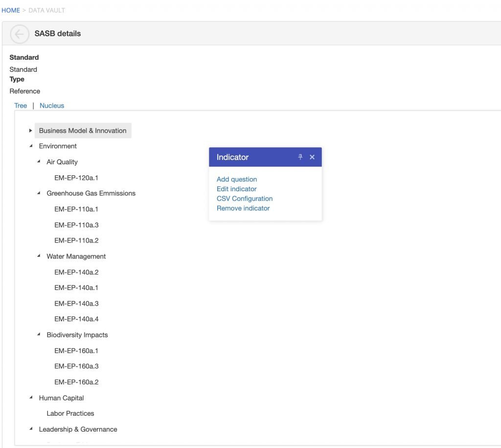
Task: Collapse the Biodiversity Impacts node
Action: [38, 335]
